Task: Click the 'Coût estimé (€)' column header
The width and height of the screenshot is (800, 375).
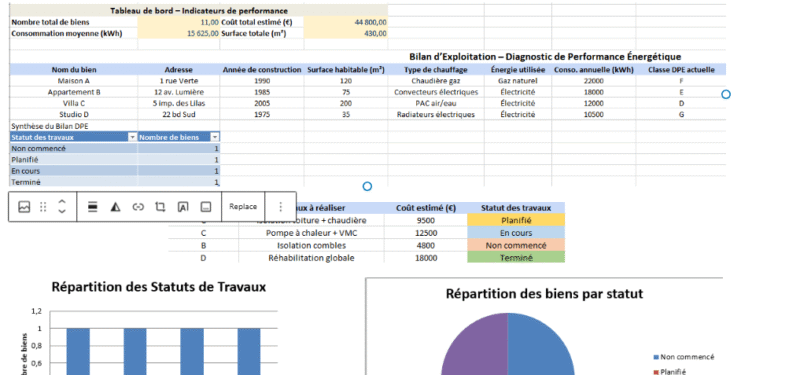Action: click(426, 208)
